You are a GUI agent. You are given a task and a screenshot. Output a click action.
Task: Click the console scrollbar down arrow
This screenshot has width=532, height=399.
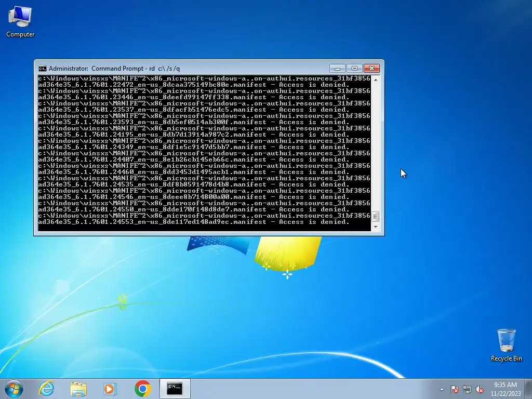(375, 227)
